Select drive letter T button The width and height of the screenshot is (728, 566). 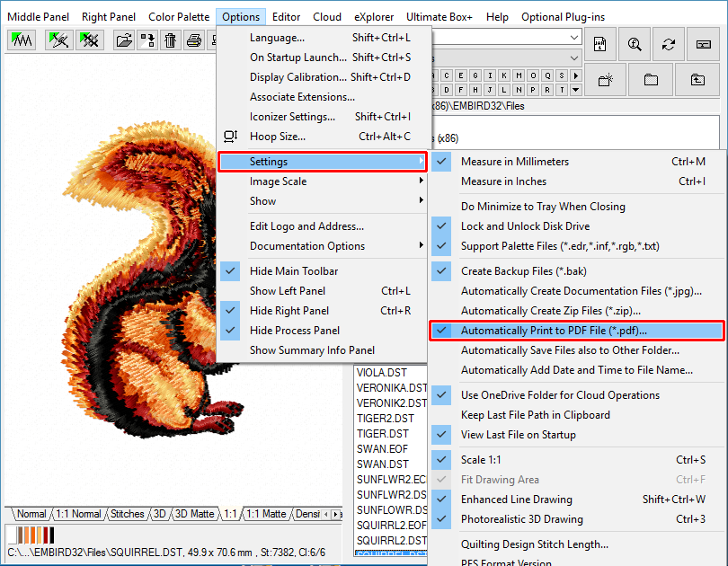(562, 90)
